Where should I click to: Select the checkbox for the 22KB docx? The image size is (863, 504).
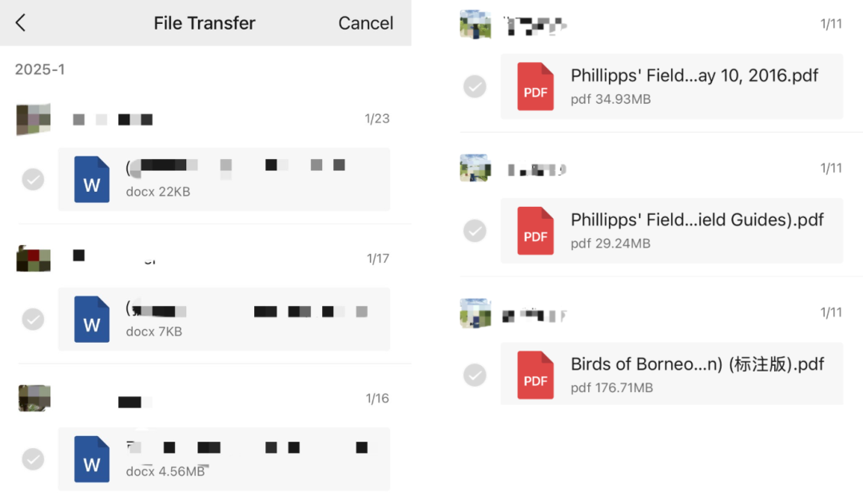[33, 180]
